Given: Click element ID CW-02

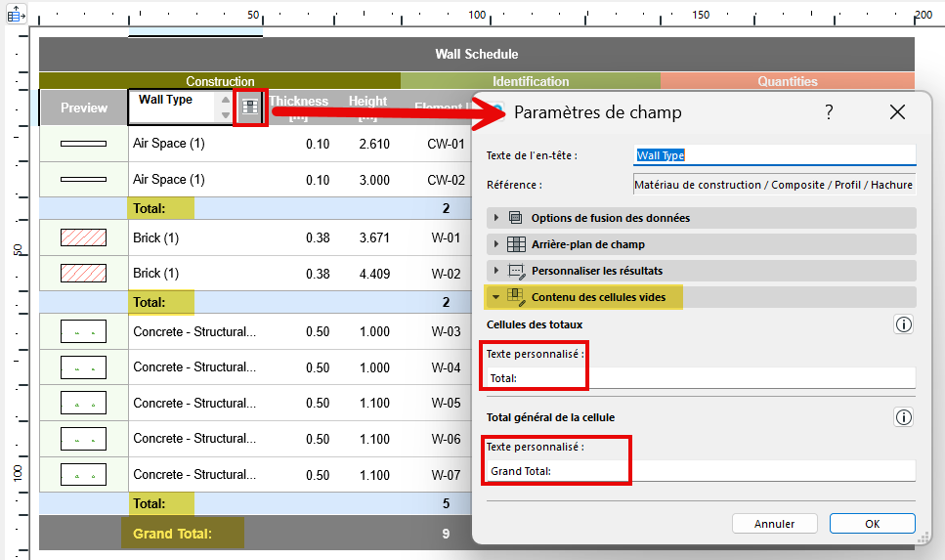Looking at the screenshot, I should coord(446,180).
